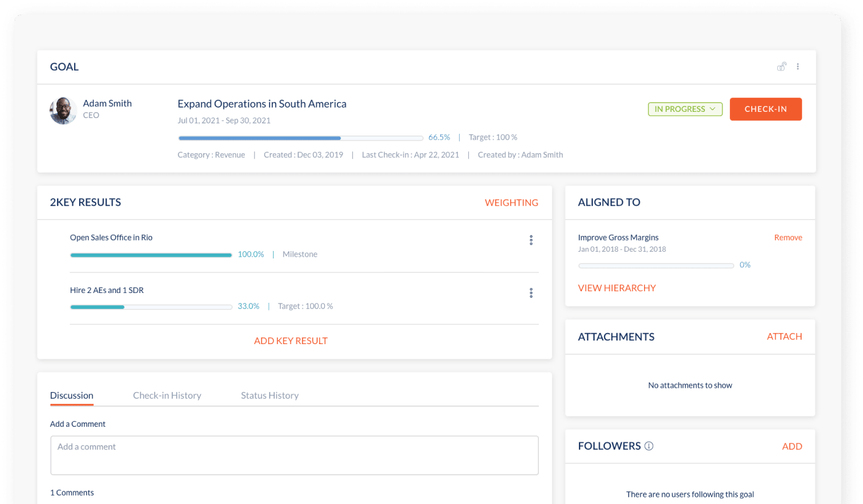Open options menu for Hire 2 AEs and 1 SDR

[531, 293]
